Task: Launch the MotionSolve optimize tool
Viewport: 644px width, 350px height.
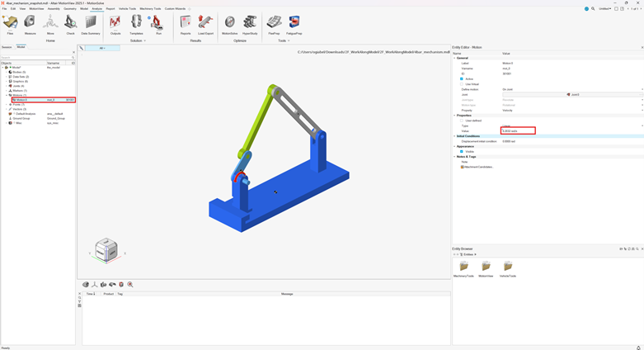Action: click(229, 22)
